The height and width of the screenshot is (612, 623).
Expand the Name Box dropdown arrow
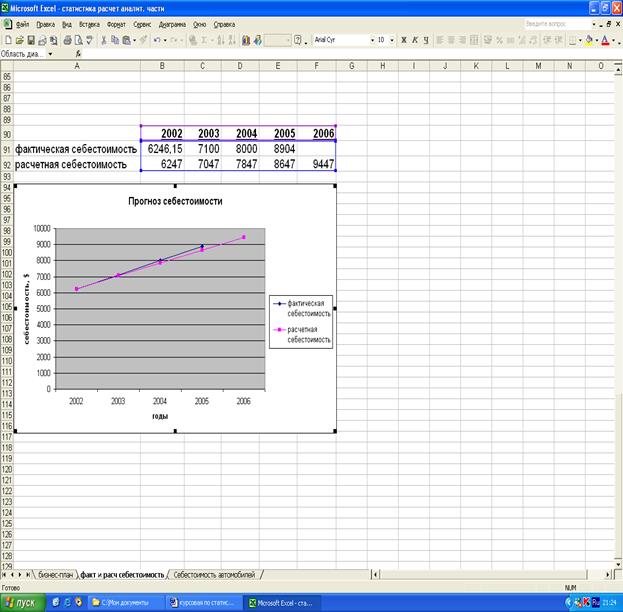50,54
